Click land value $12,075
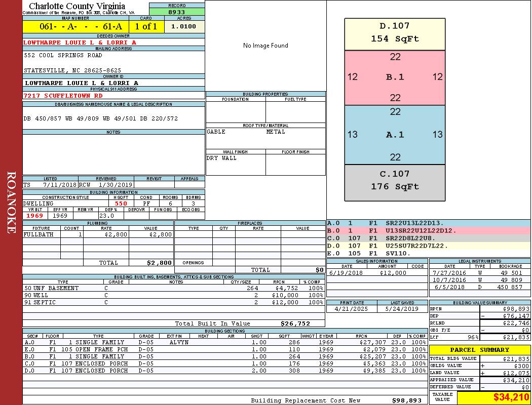532x405 pixels. pyautogui.click(x=516, y=373)
